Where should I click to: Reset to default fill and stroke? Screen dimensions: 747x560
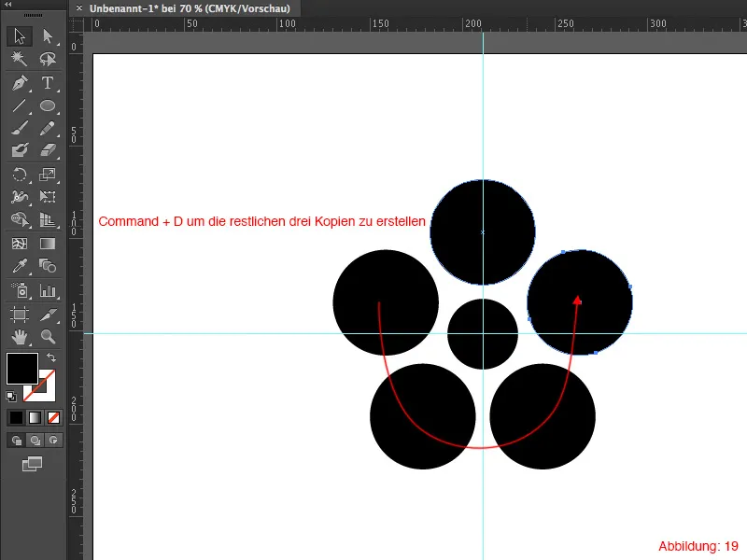[x=11, y=396]
